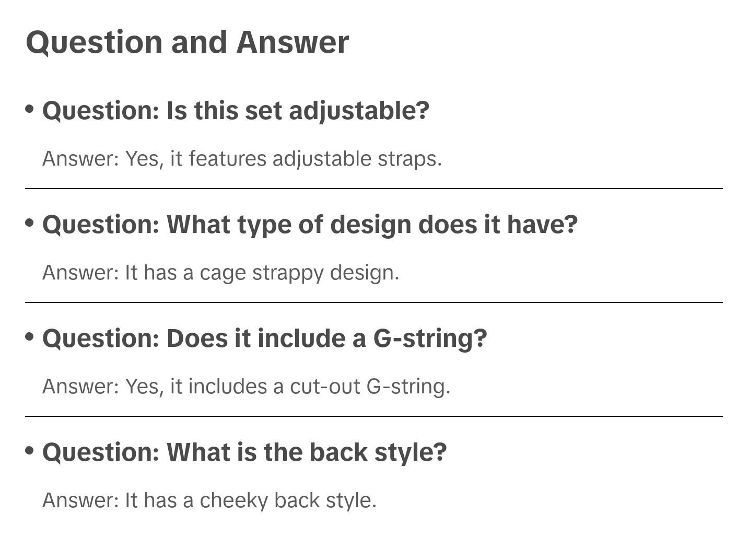Click the phrase "adjustable straps" in first answer

[356, 159]
